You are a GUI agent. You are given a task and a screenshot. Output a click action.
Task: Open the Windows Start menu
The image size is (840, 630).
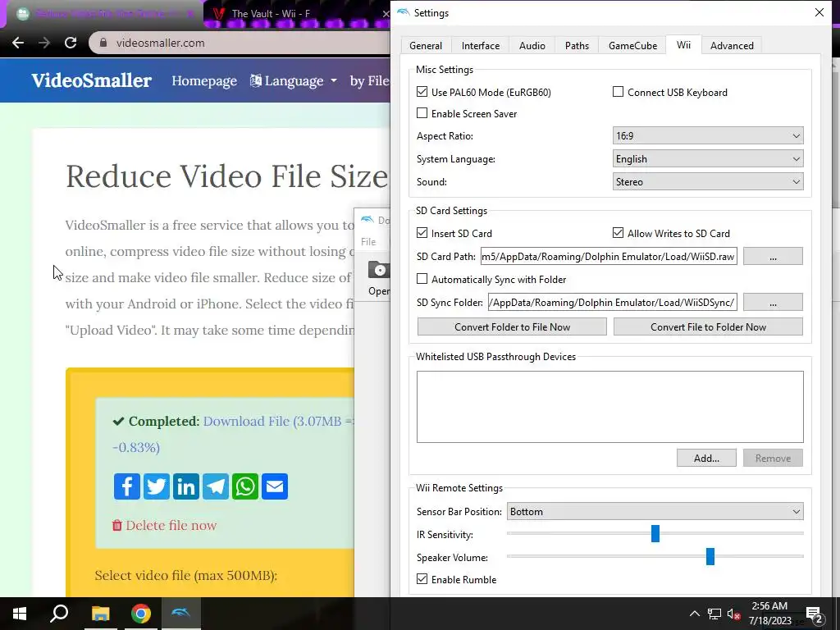point(20,614)
